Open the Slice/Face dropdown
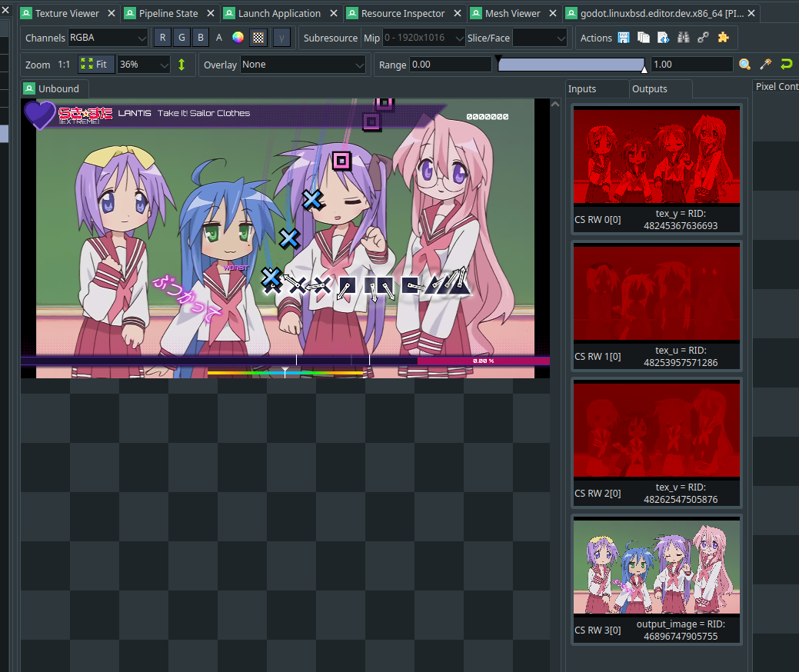The height and width of the screenshot is (672, 799). click(x=540, y=38)
